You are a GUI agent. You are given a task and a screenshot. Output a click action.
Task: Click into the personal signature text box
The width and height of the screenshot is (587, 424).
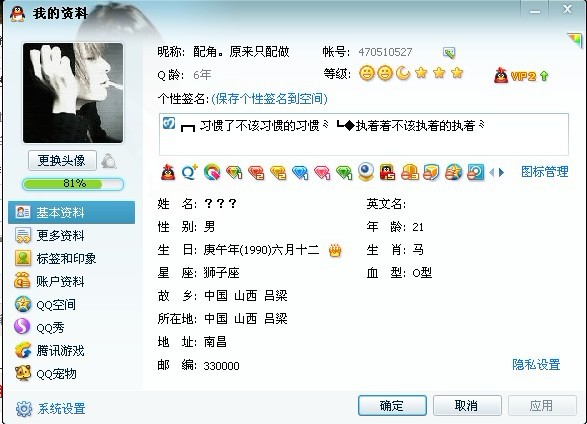click(364, 134)
